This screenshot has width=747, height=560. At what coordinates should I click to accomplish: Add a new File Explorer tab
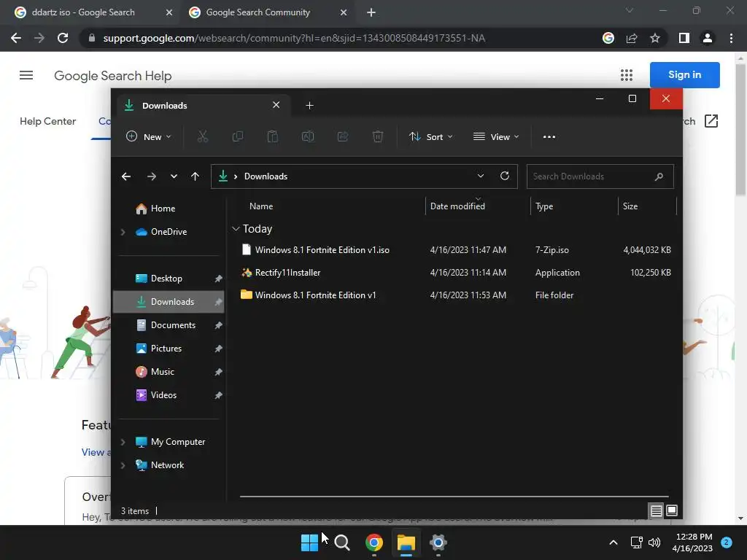[309, 106]
